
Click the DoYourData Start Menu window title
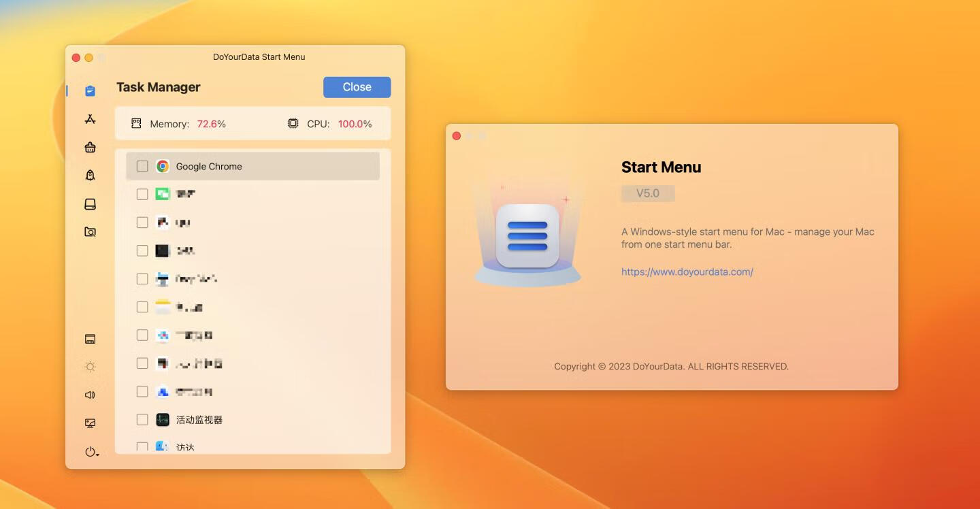[x=259, y=57]
